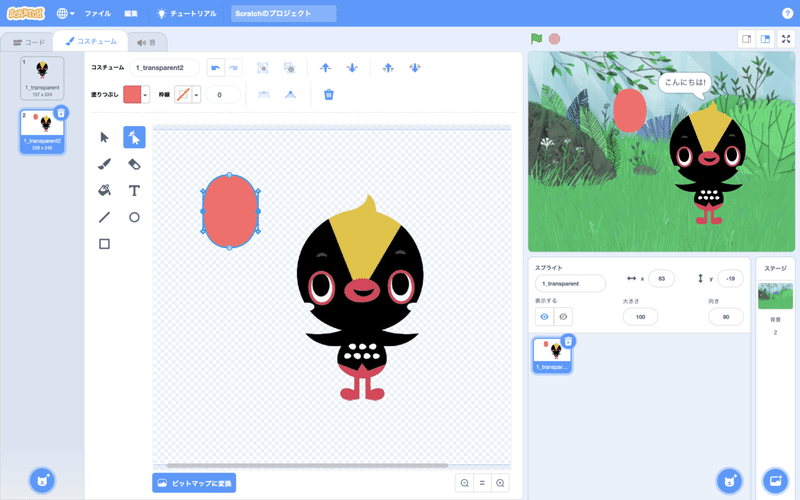Image resolution: width=800 pixels, height=500 pixels.
Task: Open the help question mark icon
Action: (787, 13)
